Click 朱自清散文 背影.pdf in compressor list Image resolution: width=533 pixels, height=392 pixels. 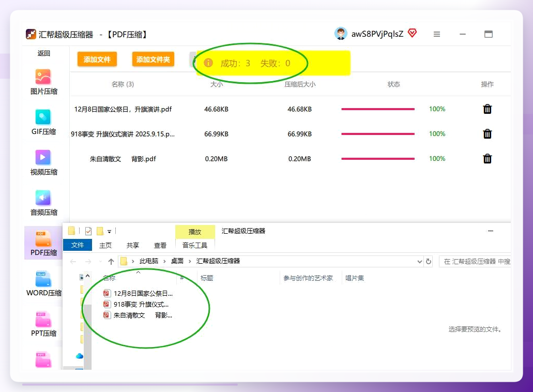[123, 159]
